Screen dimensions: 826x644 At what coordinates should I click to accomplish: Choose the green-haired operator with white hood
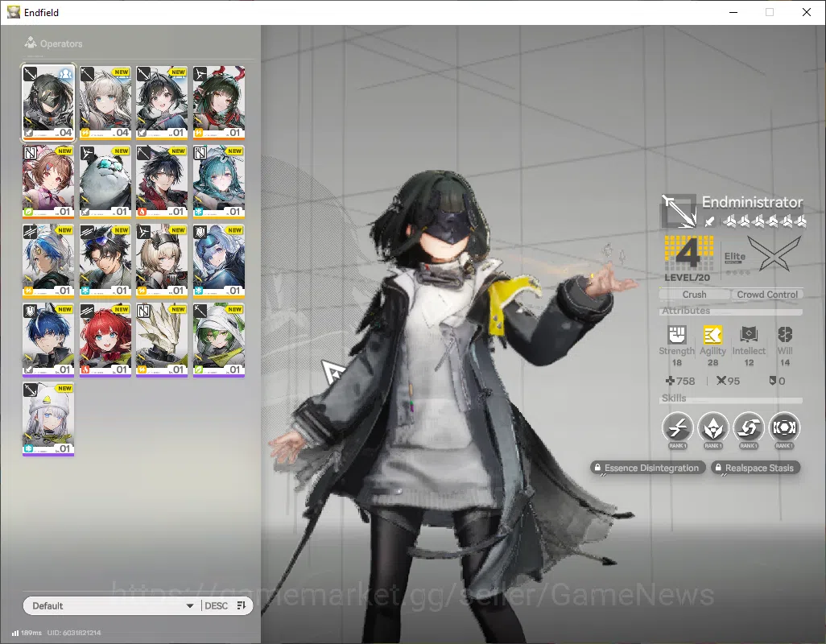[x=219, y=340]
